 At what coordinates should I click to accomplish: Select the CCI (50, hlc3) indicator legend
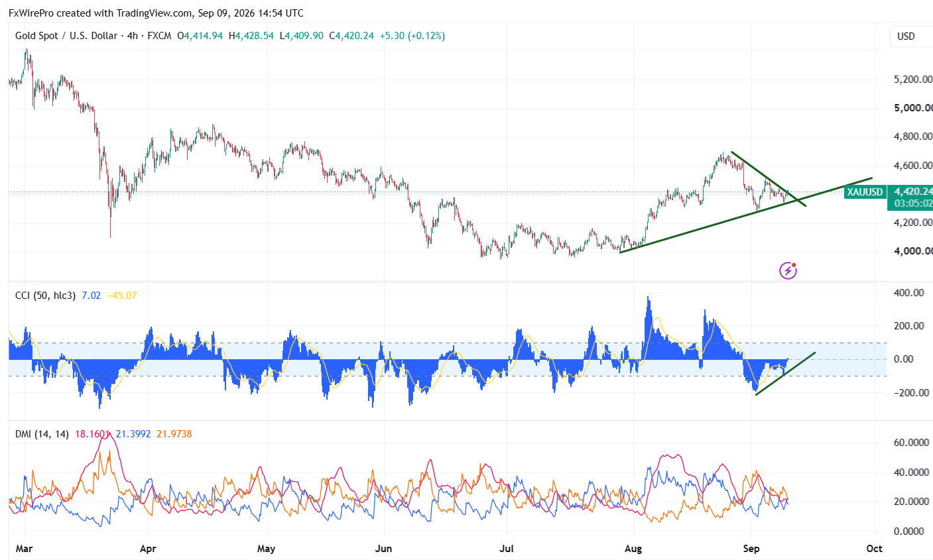point(45,296)
